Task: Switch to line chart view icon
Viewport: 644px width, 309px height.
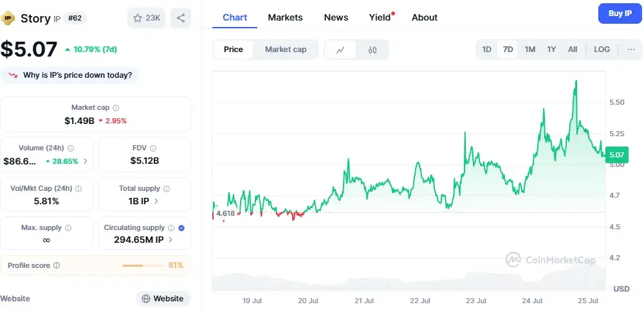Action: pyautogui.click(x=340, y=49)
